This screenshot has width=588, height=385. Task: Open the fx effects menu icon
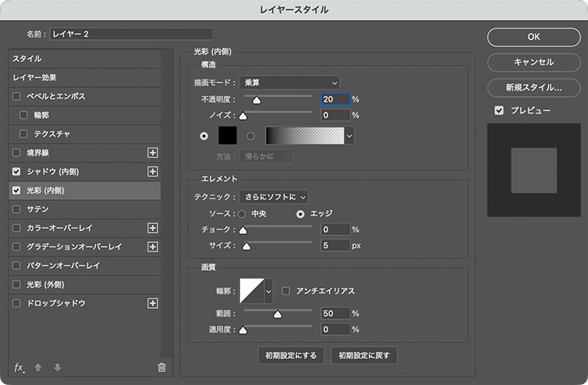point(20,367)
